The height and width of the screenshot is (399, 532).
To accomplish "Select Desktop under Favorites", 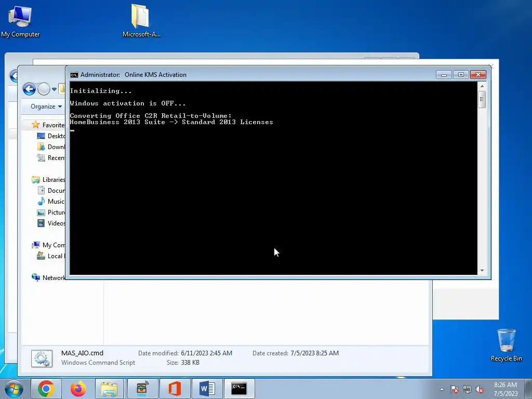I will 51,136.
